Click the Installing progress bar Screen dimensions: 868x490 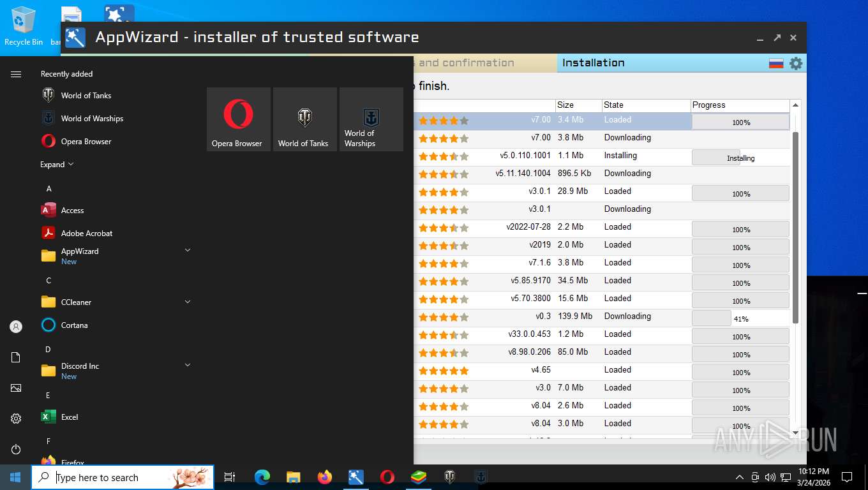click(x=740, y=158)
